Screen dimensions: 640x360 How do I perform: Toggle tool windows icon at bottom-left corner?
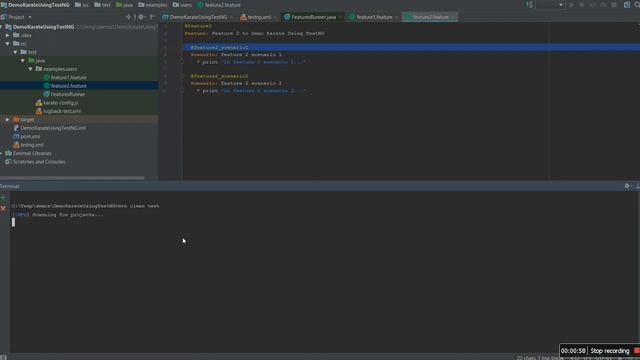(x=3, y=357)
